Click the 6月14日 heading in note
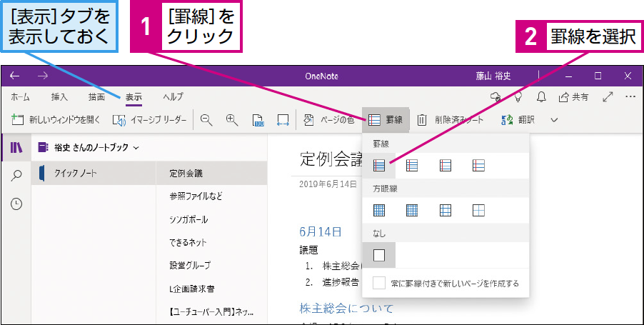The image size is (644, 325). coord(321,231)
